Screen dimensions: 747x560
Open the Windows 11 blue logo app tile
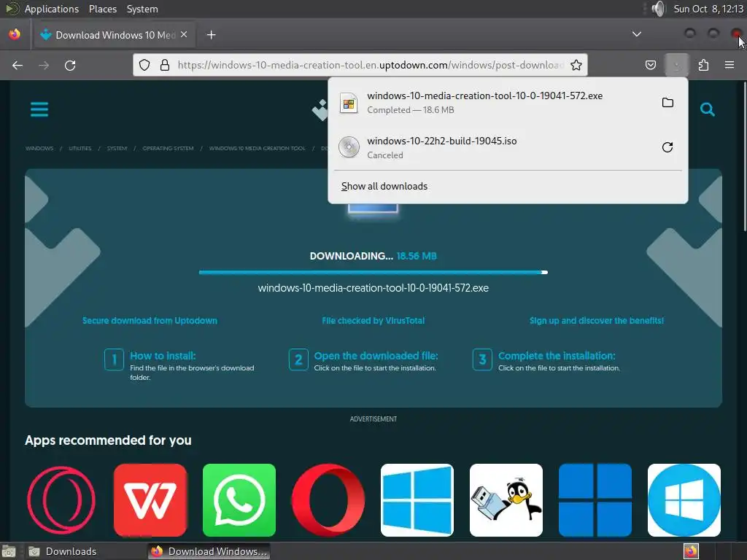pyautogui.click(x=595, y=500)
